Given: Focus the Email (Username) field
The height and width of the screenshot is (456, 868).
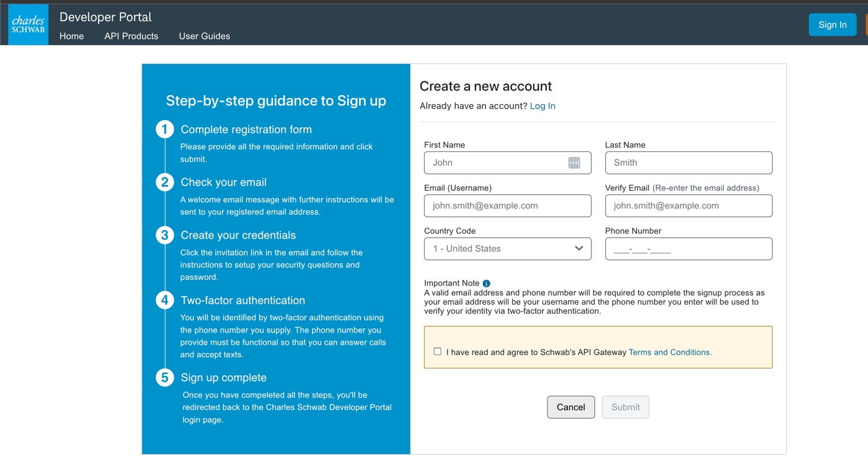Looking at the screenshot, I should click(x=508, y=206).
